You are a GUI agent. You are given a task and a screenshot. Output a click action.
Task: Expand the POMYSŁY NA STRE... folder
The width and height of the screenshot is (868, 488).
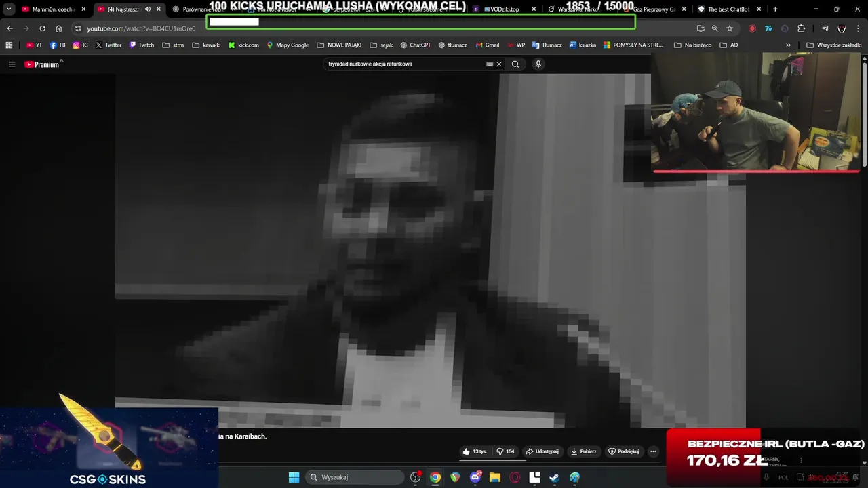(x=633, y=45)
